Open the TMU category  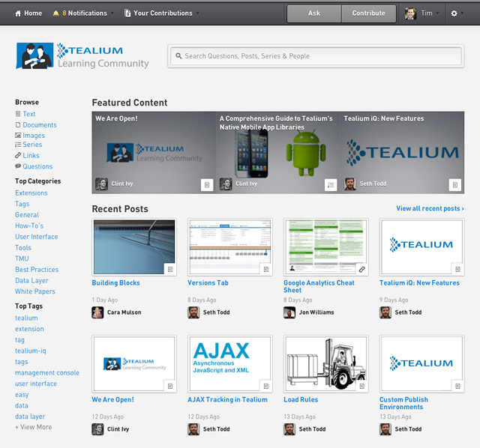coord(22,258)
